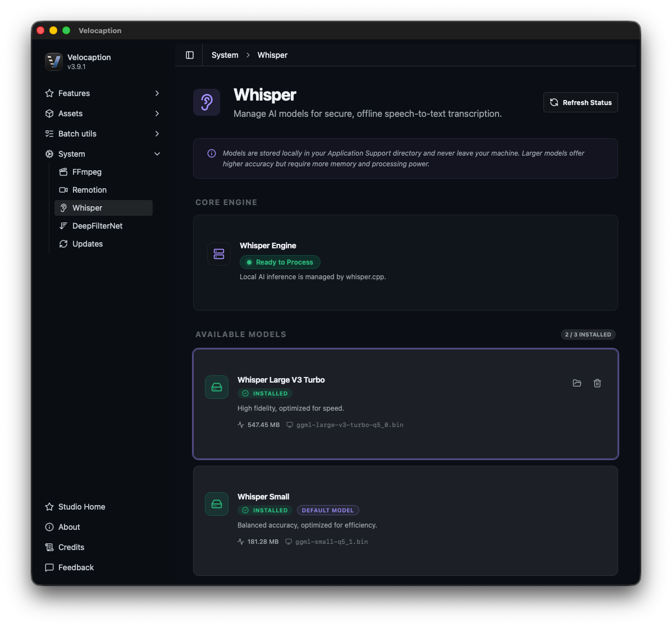The width and height of the screenshot is (672, 627).
Task: Click the Refresh Status button
Action: point(580,102)
